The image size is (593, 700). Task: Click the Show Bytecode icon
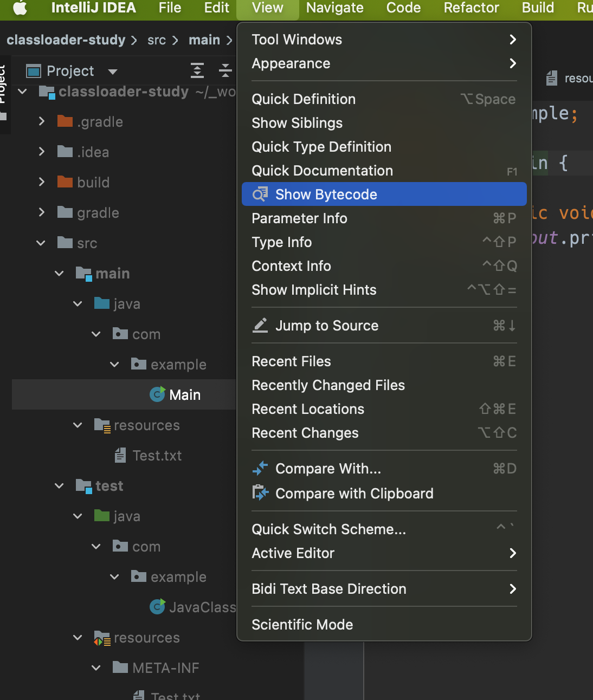[261, 194]
